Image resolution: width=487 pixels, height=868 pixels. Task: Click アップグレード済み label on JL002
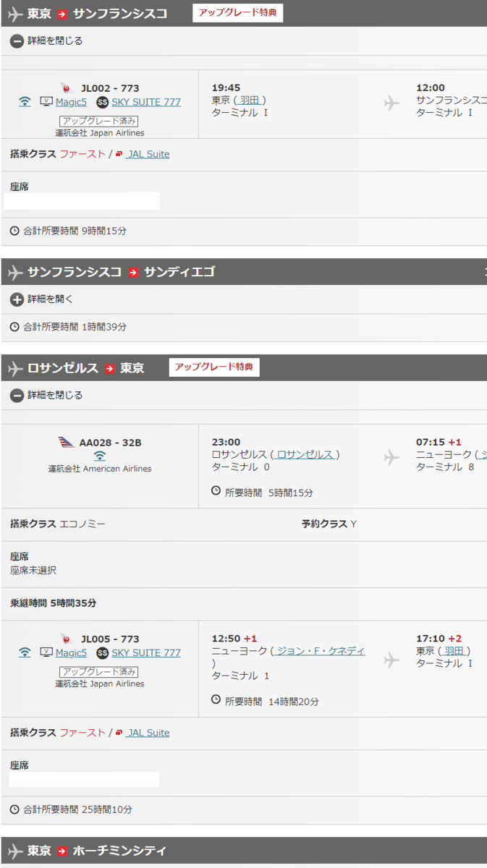point(99,121)
